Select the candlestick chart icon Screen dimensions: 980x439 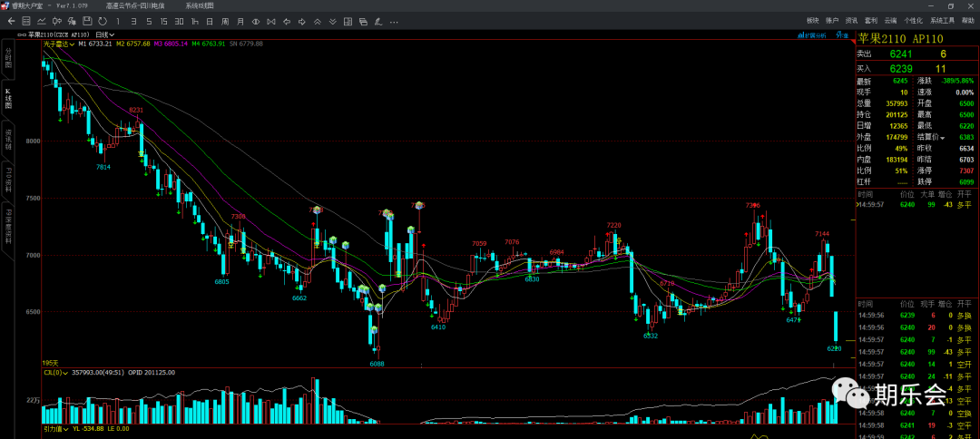tap(57, 21)
